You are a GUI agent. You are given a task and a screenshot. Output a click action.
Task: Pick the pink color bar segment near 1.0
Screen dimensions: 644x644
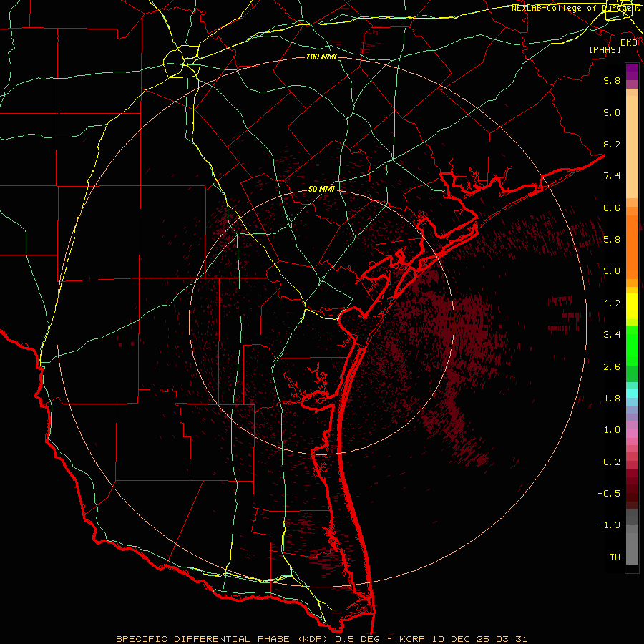click(632, 434)
